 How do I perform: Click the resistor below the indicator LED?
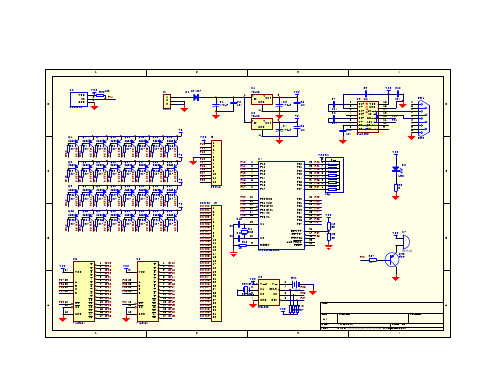point(396,188)
